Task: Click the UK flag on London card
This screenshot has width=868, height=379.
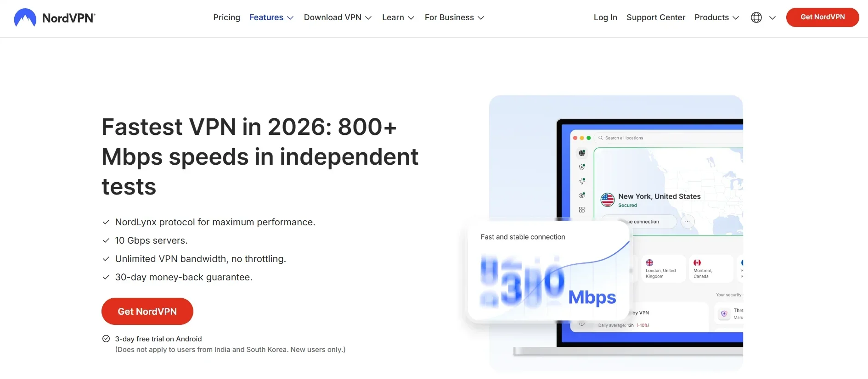Action: coord(649,262)
